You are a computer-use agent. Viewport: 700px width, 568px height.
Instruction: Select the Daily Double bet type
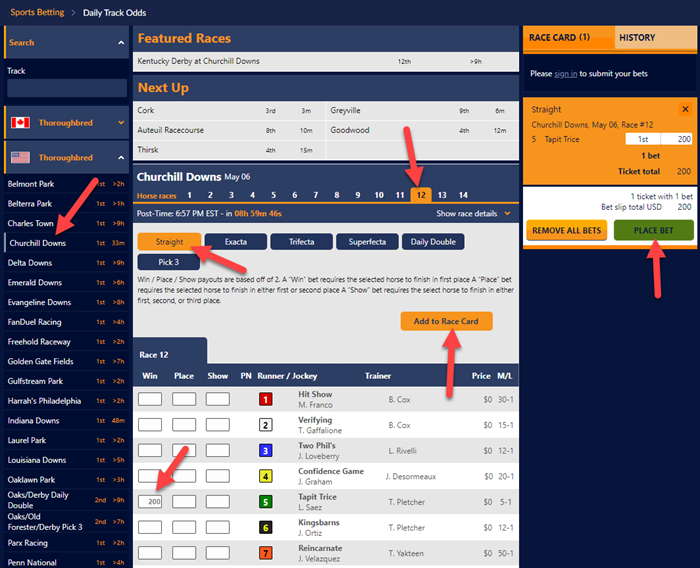coord(433,242)
